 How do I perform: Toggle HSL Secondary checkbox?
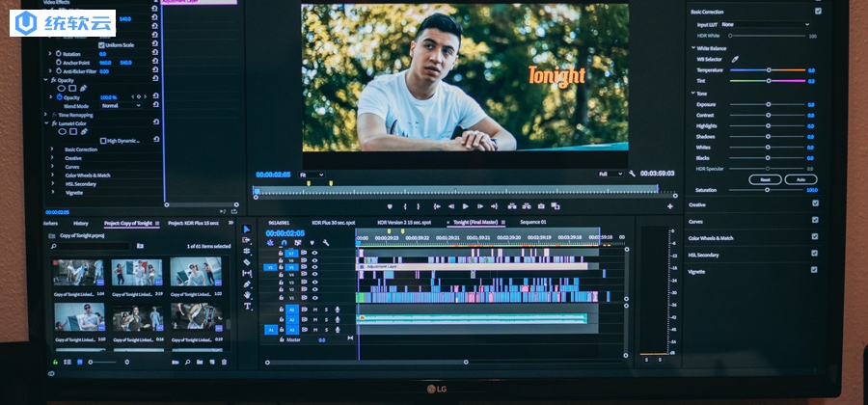[814, 254]
